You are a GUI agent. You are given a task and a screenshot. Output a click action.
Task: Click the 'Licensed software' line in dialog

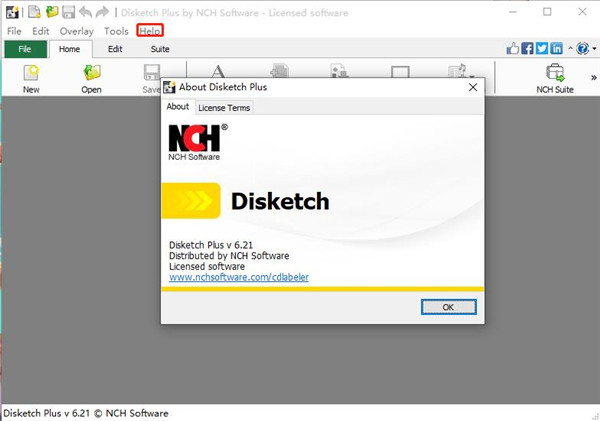coord(207,266)
